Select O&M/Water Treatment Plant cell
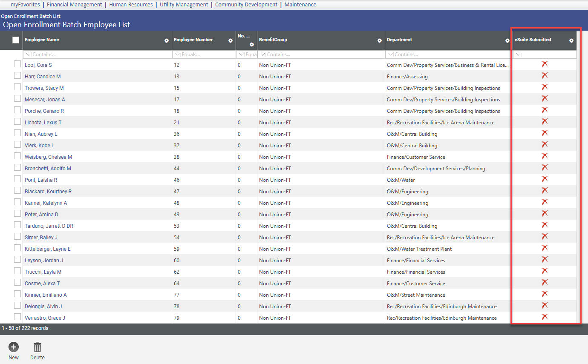 pos(419,249)
